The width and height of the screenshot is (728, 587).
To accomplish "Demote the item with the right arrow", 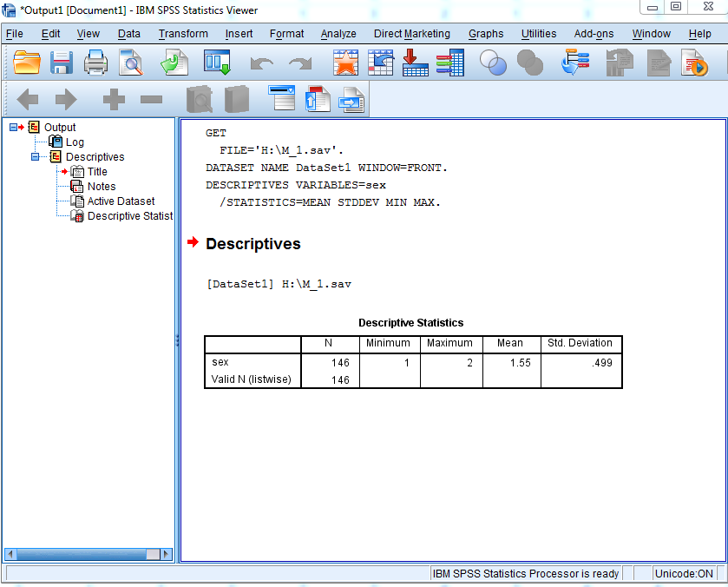I will (65, 99).
